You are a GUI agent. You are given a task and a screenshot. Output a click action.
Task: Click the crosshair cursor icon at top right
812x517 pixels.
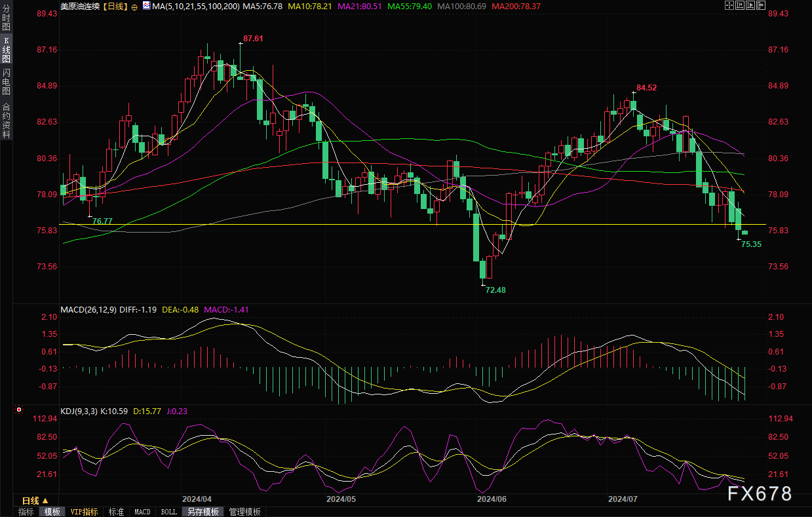tap(729, 6)
